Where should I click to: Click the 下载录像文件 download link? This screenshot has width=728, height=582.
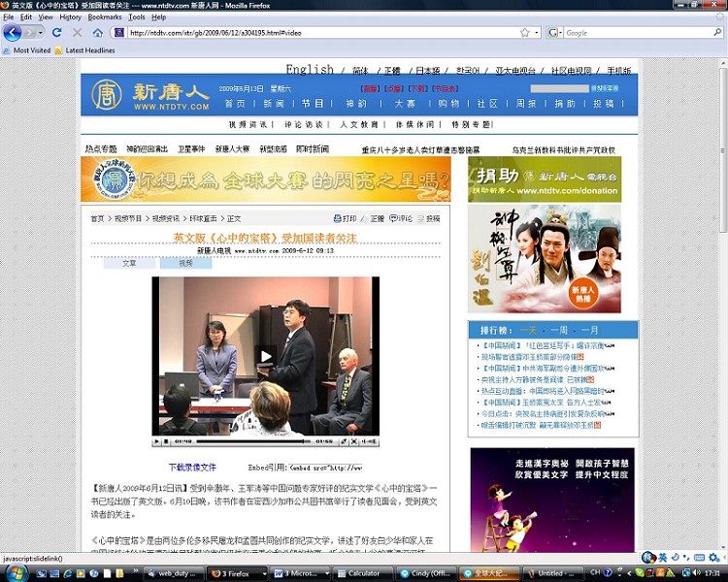(192, 467)
